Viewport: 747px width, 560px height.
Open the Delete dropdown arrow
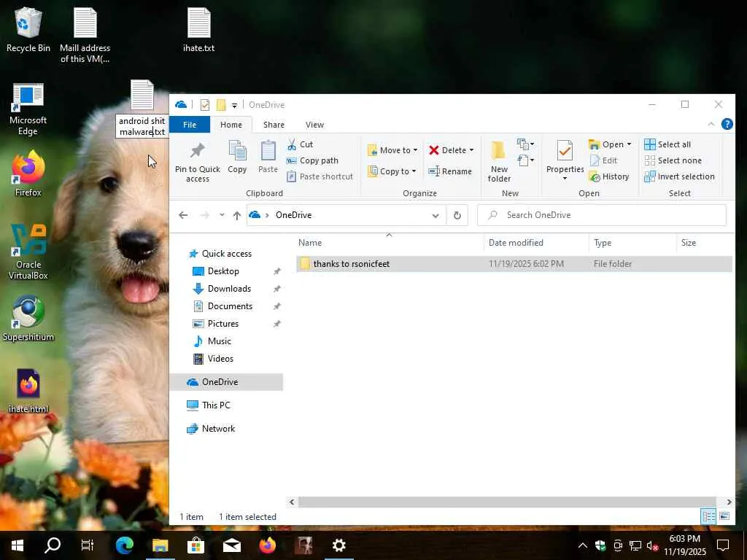point(471,150)
